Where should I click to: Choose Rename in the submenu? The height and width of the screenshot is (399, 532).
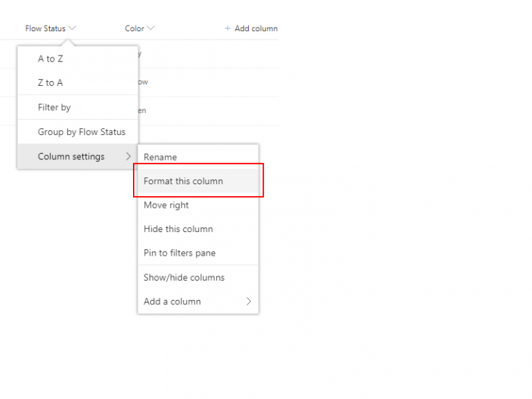(x=160, y=157)
